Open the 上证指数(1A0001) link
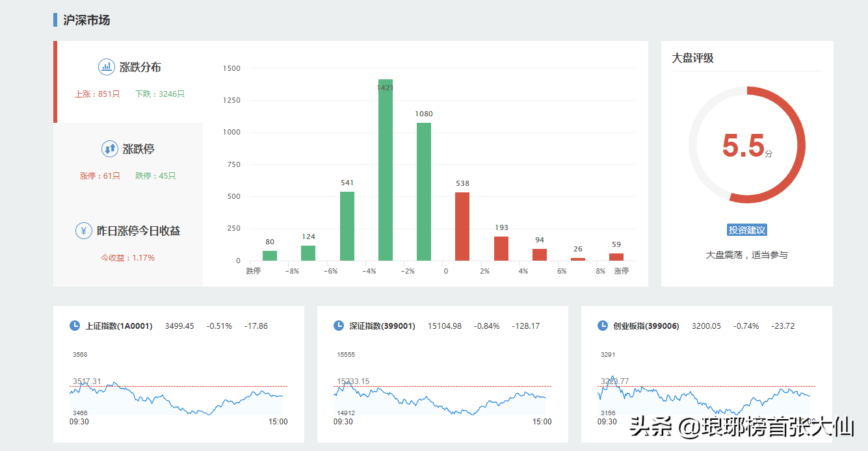 (x=119, y=326)
